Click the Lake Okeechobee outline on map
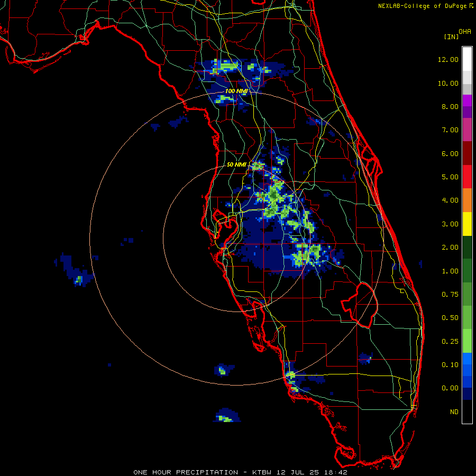This screenshot has width=476, height=476. click(x=360, y=305)
